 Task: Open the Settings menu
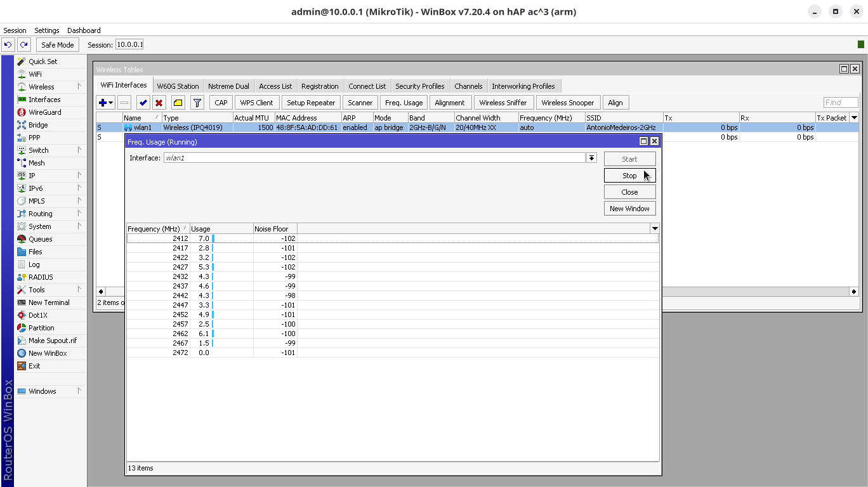tap(46, 30)
